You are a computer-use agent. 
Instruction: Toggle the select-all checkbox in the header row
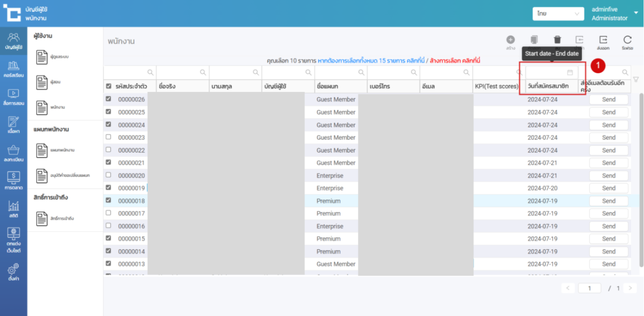point(109,86)
